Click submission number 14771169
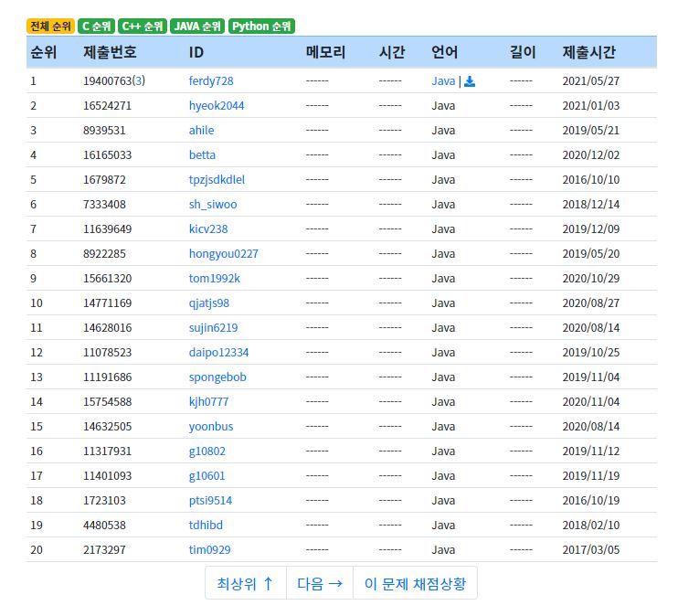This screenshot has height=616, width=678. tap(107, 303)
